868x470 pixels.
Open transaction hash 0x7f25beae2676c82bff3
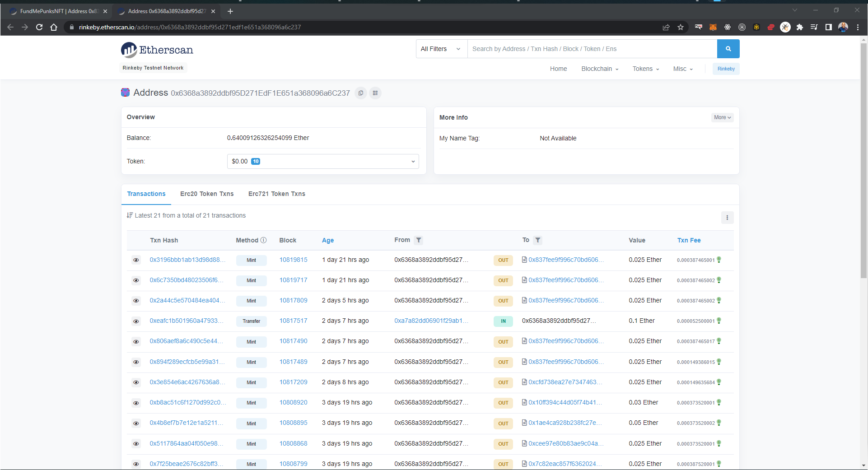[x=187, y=464]
